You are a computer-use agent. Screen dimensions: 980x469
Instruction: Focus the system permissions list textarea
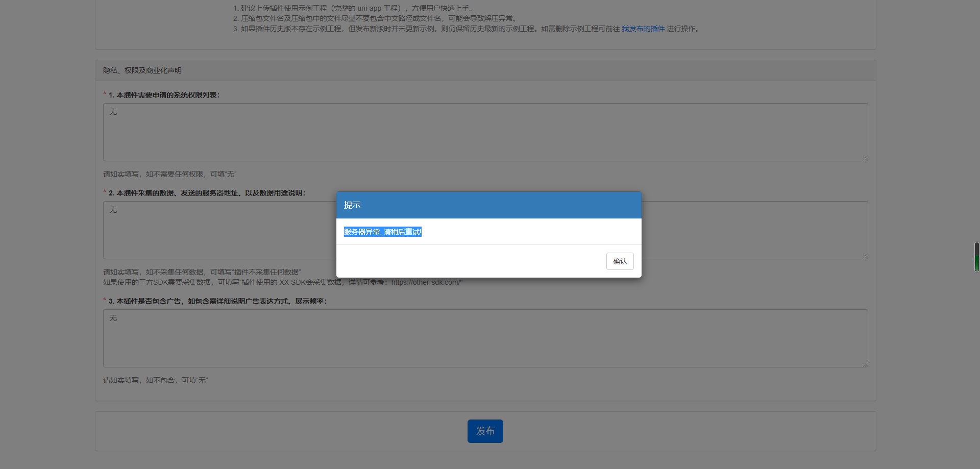pyautogui.click(x=485, y=132)
